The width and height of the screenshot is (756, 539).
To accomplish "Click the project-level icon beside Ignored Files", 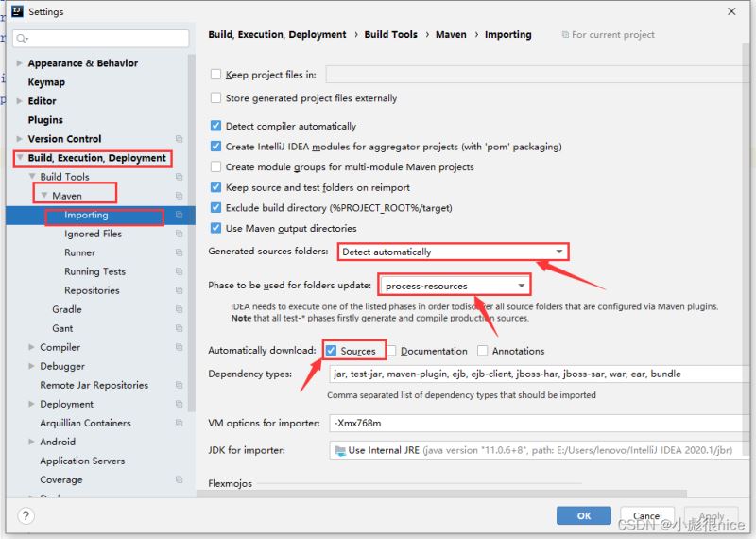I will tap(180, 234).
